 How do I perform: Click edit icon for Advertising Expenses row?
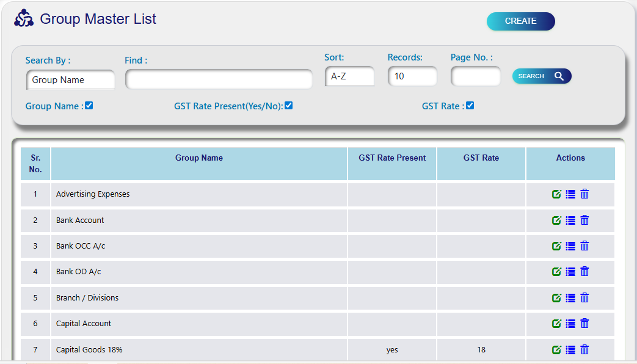(x=556, y=194)
